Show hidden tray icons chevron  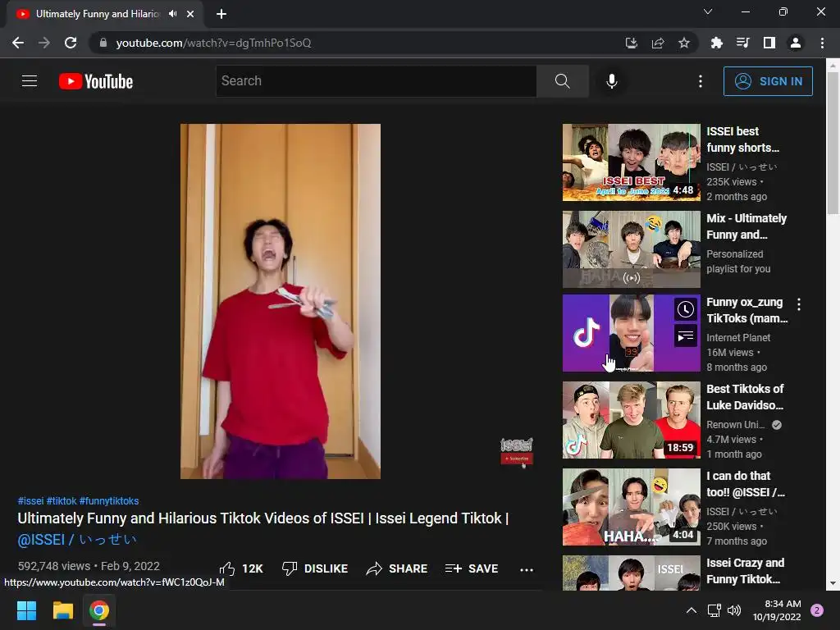pos(692,610)
